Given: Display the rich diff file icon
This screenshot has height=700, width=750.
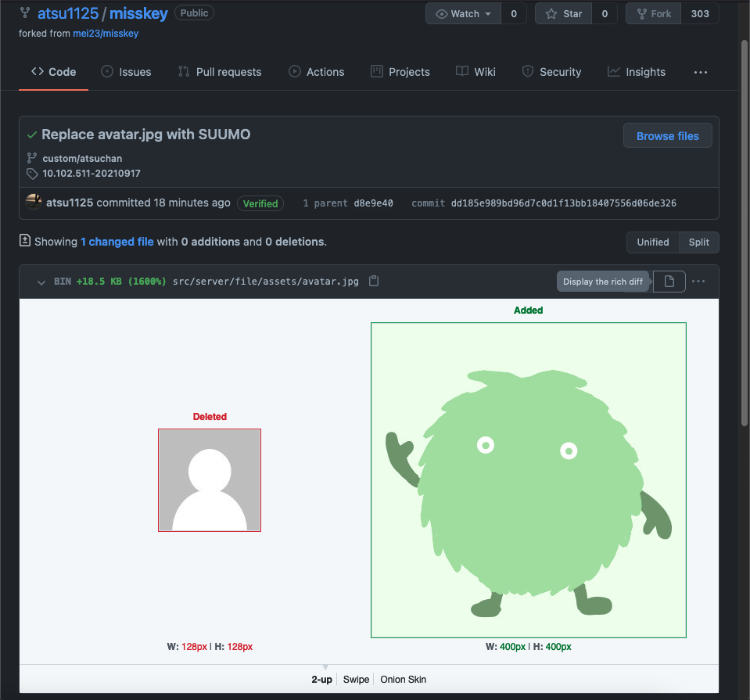Looking at the screenshot, I should point(669,282).
